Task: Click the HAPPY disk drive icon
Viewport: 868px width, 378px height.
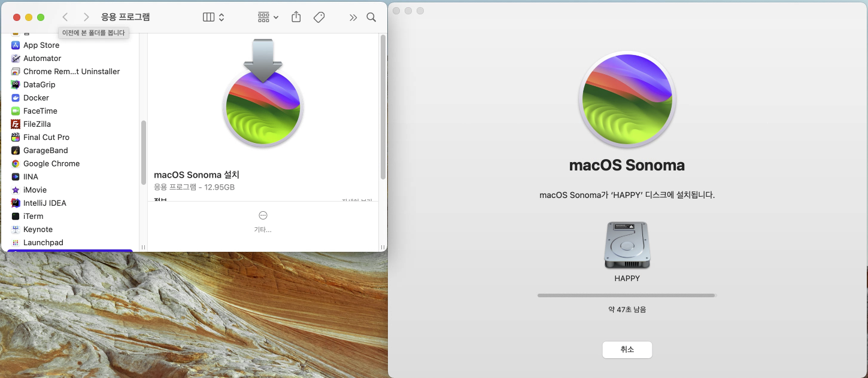Action: (627, 245)
